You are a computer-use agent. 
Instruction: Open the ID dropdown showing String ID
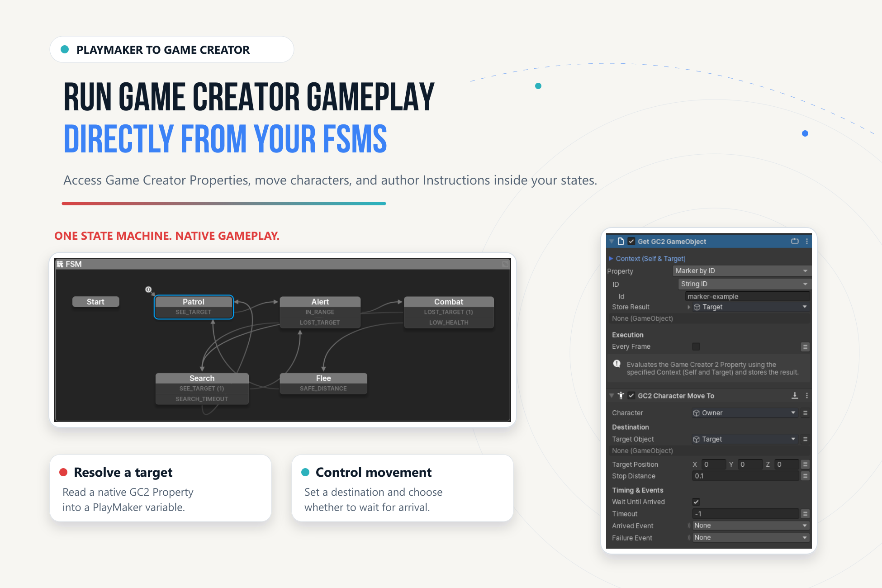click(744, 284)
